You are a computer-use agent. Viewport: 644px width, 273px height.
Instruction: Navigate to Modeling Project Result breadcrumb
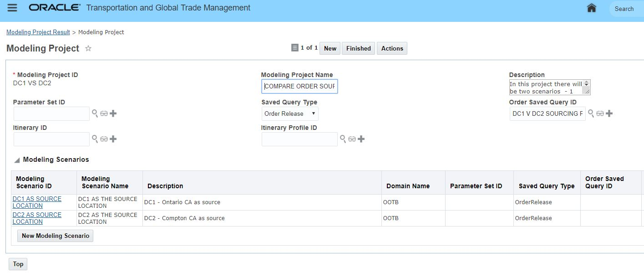coord(38,32)
